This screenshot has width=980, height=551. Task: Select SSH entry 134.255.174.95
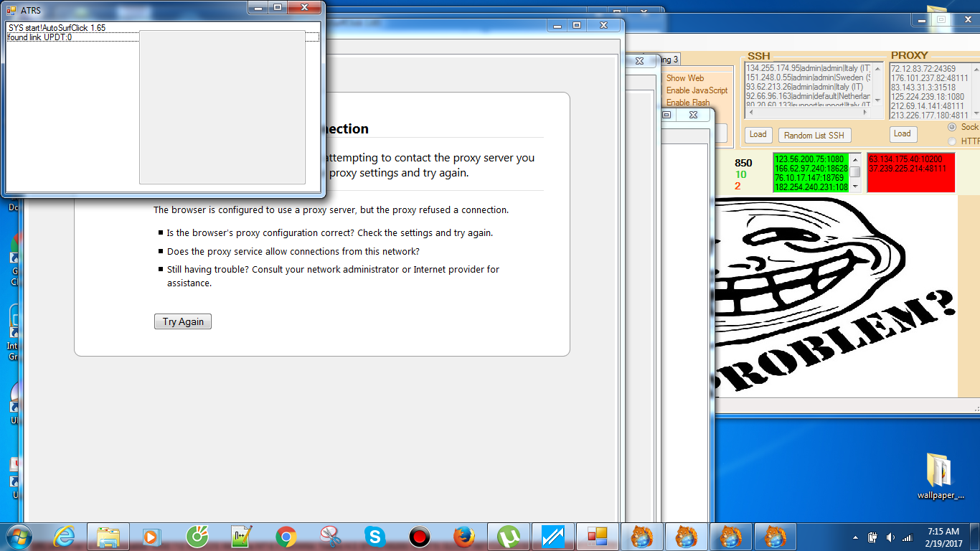808,68
